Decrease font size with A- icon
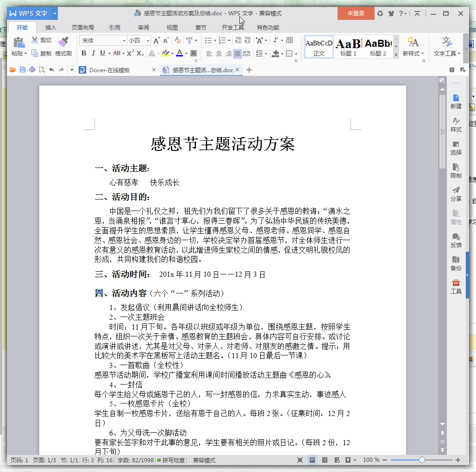476x472 pixels. point(166,40)
